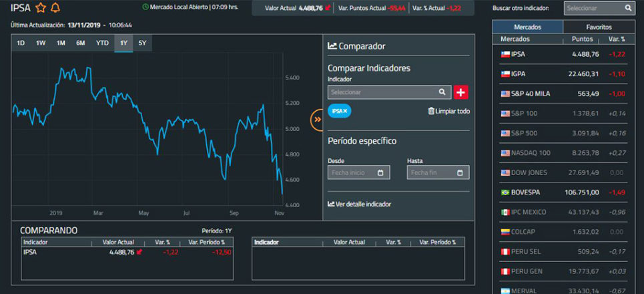Select the 1D time range

click(x=21, y=43)
